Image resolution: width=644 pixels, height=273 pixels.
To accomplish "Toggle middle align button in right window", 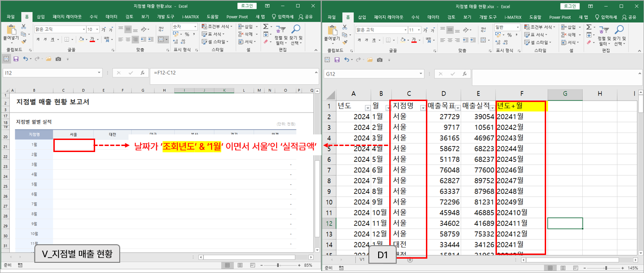I will (x=450, y=29).
